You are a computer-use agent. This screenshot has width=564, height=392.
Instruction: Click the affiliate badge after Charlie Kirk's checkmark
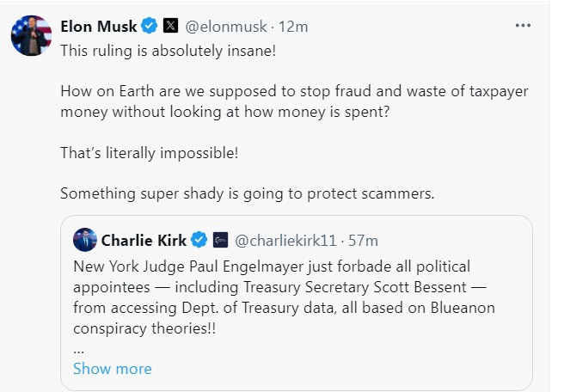pyautogui.click(x=219, y=239)
